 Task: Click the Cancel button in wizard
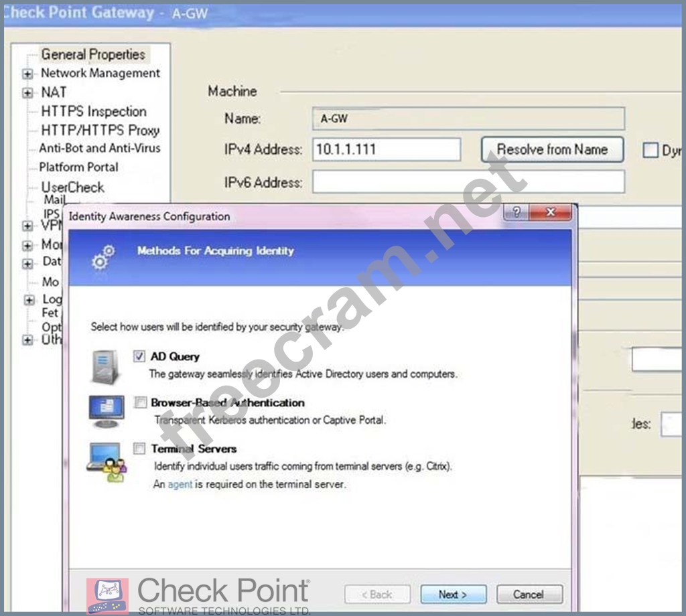(529, 595)
